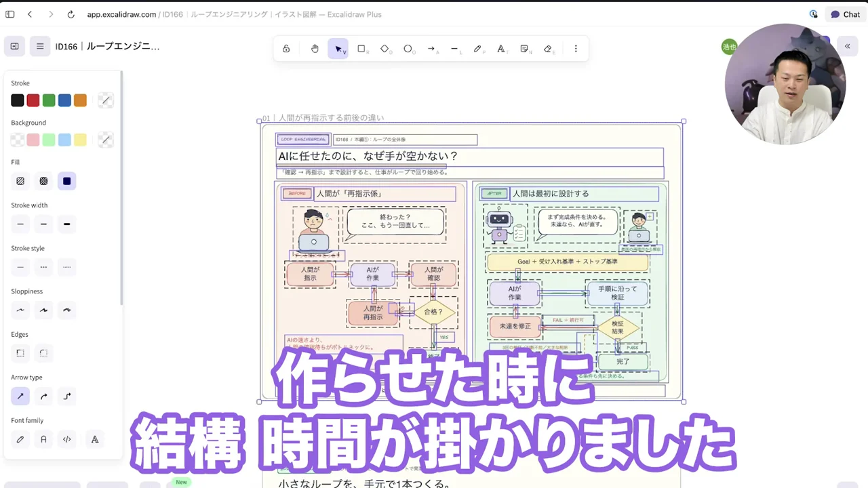Set sloppiness to cartoonist

[66, 310]
